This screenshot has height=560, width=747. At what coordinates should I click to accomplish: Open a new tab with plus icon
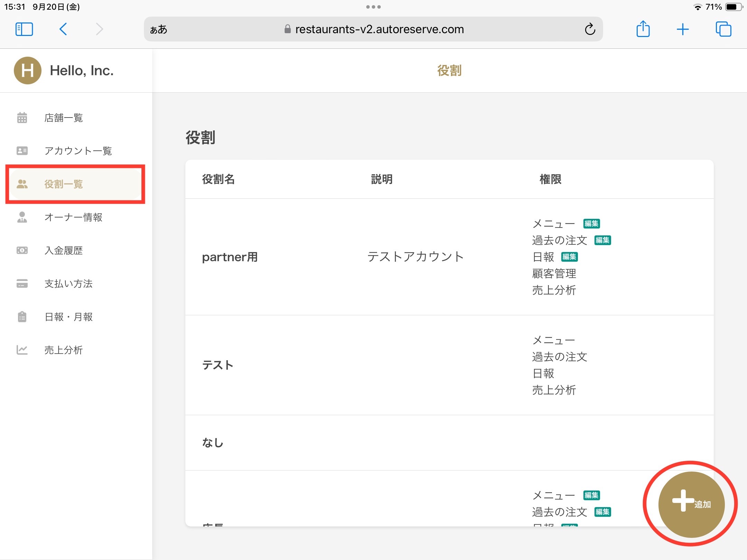coord(683,29)
